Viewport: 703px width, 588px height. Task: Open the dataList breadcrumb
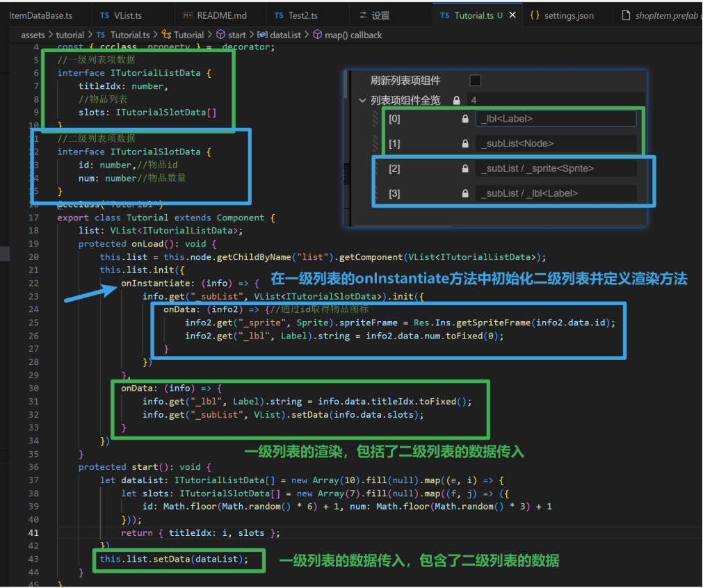[x=286, y=35]
